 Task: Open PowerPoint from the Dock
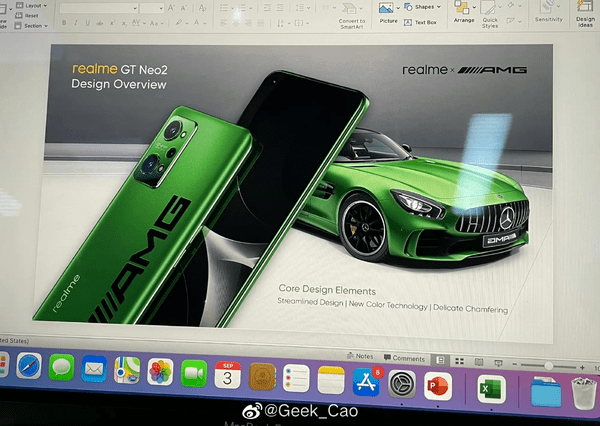pyautogui.click(x=438, y=385)
